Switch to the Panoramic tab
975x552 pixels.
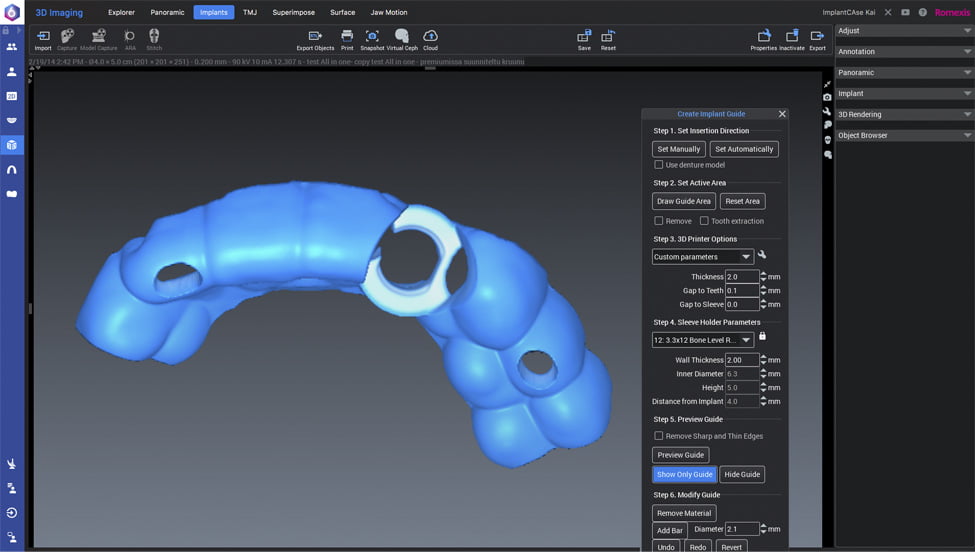[x=167, y=12]
